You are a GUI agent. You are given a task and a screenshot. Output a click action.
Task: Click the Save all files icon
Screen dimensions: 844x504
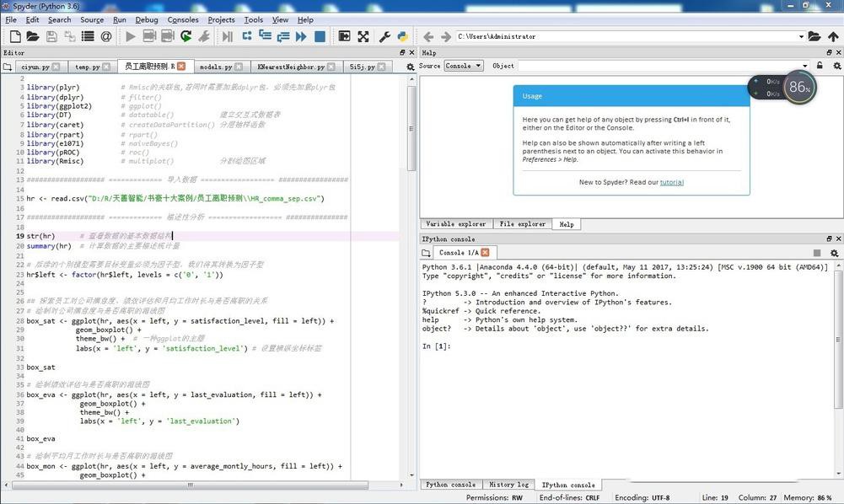69,36
